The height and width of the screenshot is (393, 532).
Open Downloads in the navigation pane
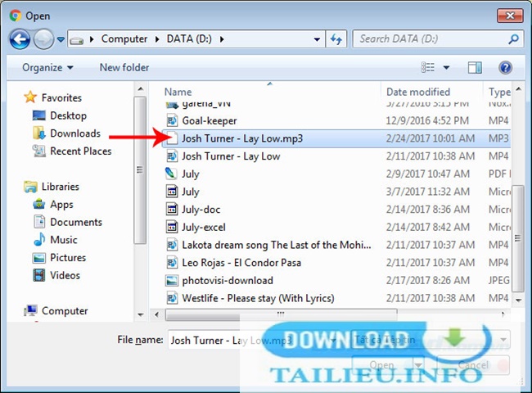[x=75, y=133]
